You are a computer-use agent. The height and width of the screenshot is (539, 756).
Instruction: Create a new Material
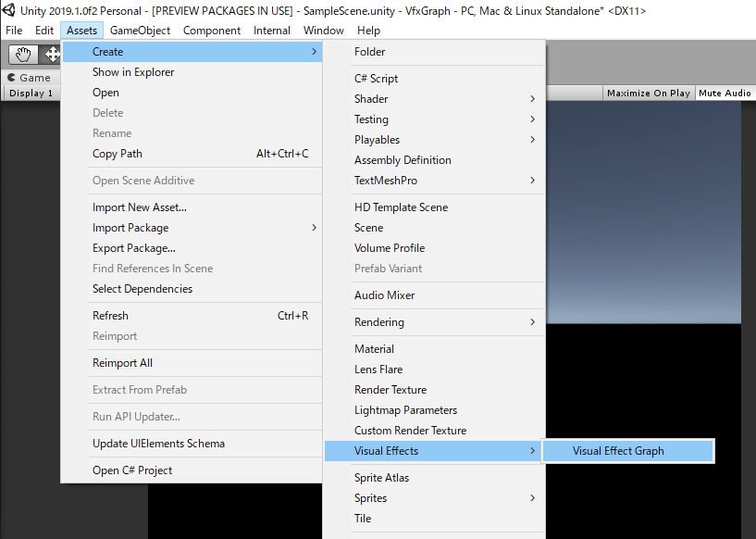pyautogui.click(x=435, y=349)
